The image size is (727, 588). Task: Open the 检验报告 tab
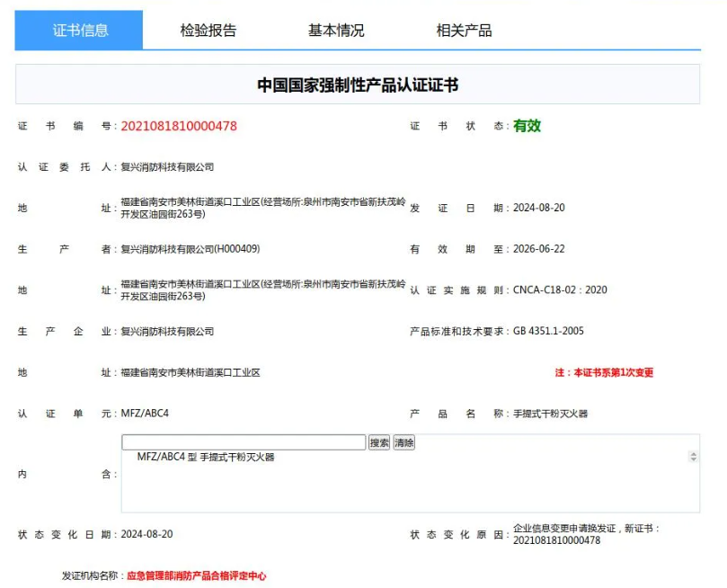click(x=208, y=31)
